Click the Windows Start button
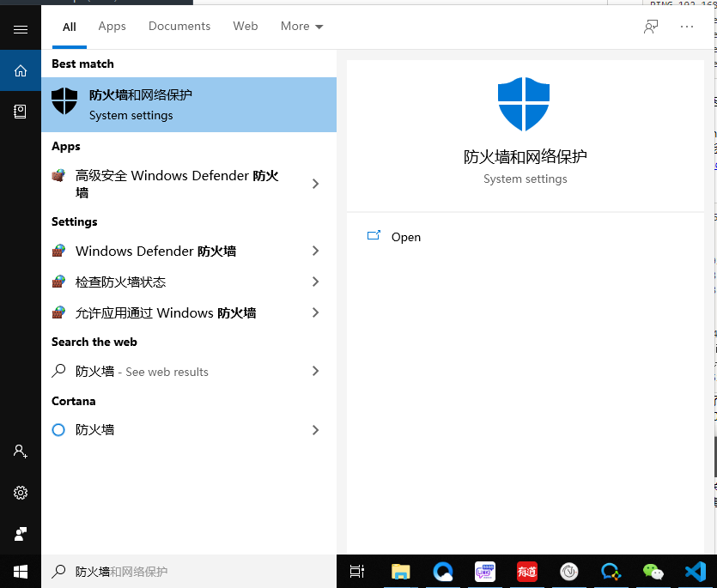 pos(21,572)
